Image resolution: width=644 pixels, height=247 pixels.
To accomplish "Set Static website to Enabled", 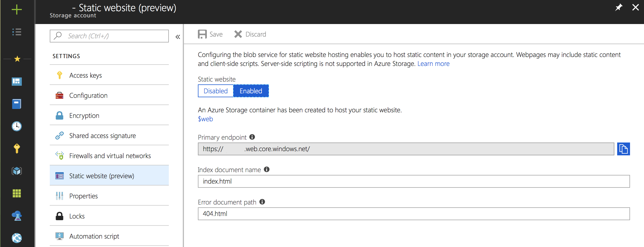I will (251, 91).
